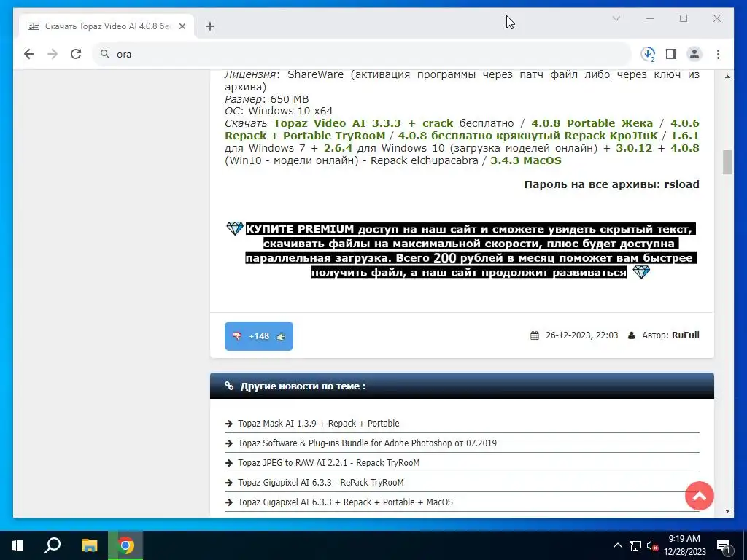The image size is (747, 560).
Task: Click the chain link icon in related header
Action: tap(229, 386)
